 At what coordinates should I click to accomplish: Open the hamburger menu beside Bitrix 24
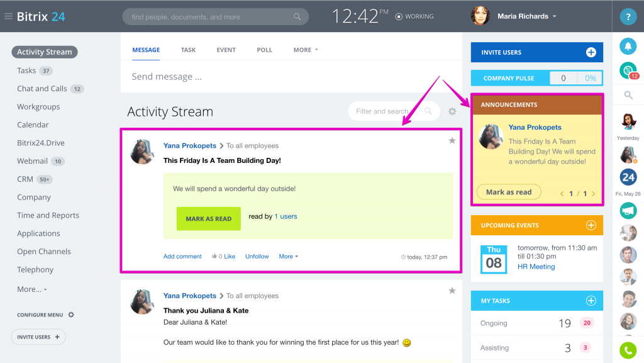(8, 16)
